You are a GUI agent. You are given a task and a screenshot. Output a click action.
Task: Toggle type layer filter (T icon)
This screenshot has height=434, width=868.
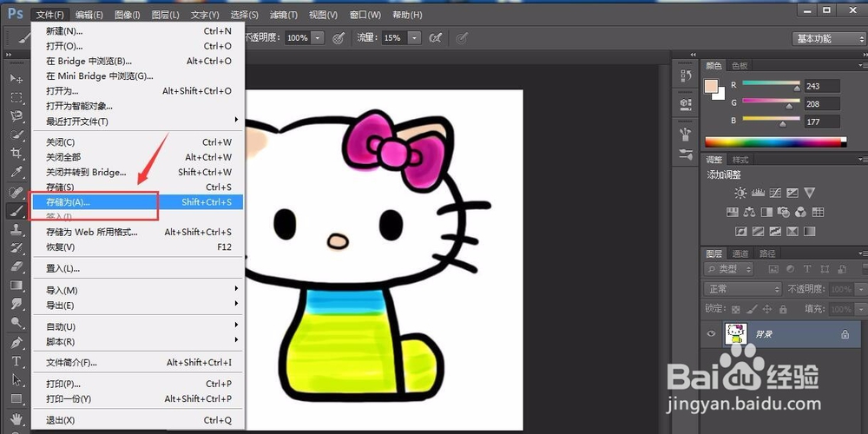(807, 269)
